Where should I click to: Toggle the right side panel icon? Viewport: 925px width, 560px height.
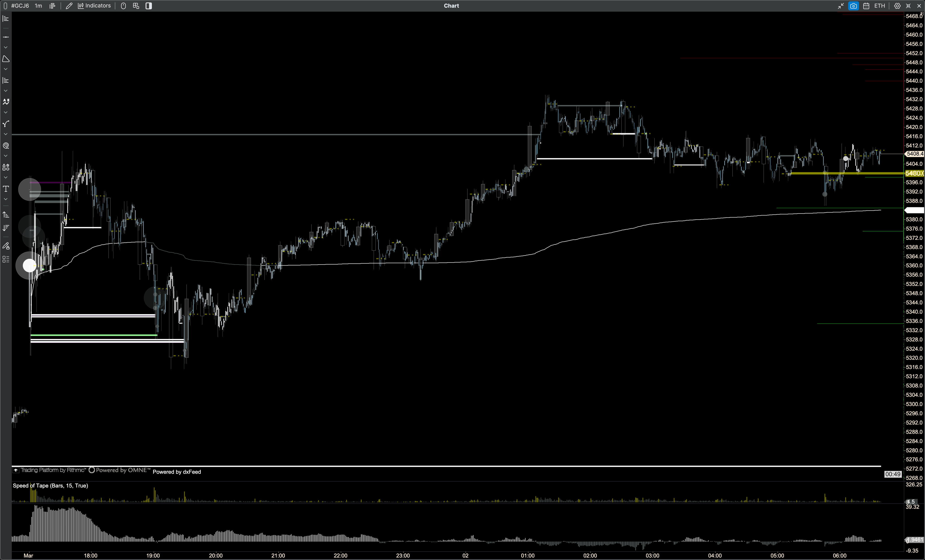coord(149,6)
